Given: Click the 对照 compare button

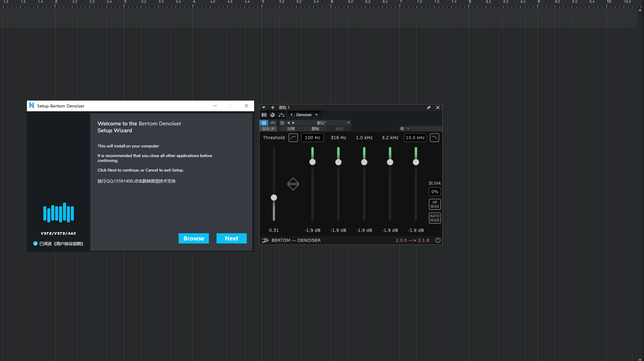Looking at the screenshot, I should click(291, 129).
